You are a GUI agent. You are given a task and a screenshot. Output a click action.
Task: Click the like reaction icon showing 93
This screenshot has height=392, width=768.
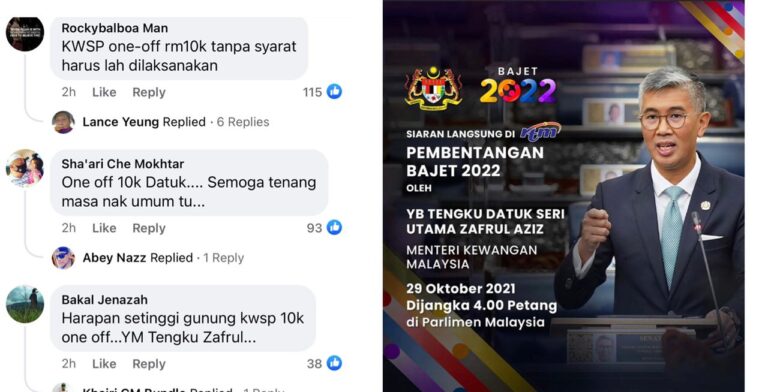(334, 227)
